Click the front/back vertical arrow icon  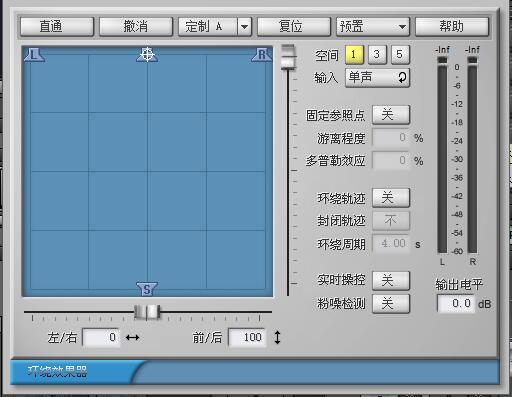[x=277, y=337]
